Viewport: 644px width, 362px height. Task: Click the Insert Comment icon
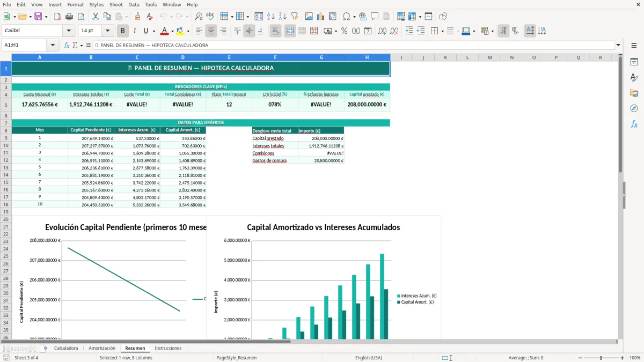375,17
